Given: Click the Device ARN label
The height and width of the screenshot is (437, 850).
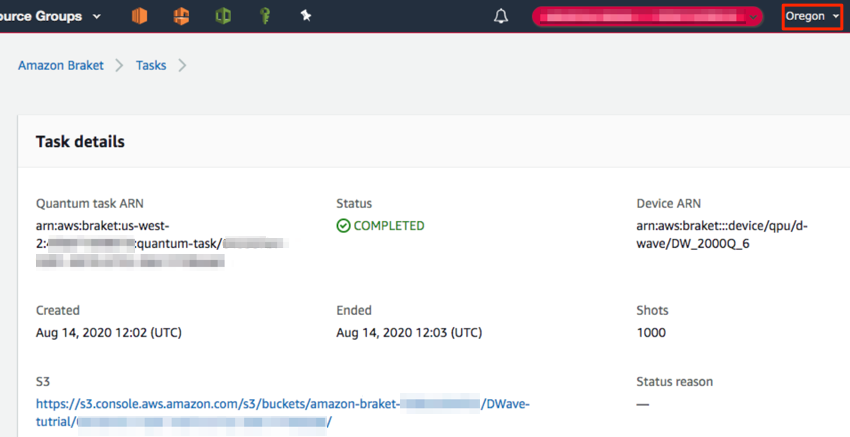Looking at the screenshot, I should 668,203.
